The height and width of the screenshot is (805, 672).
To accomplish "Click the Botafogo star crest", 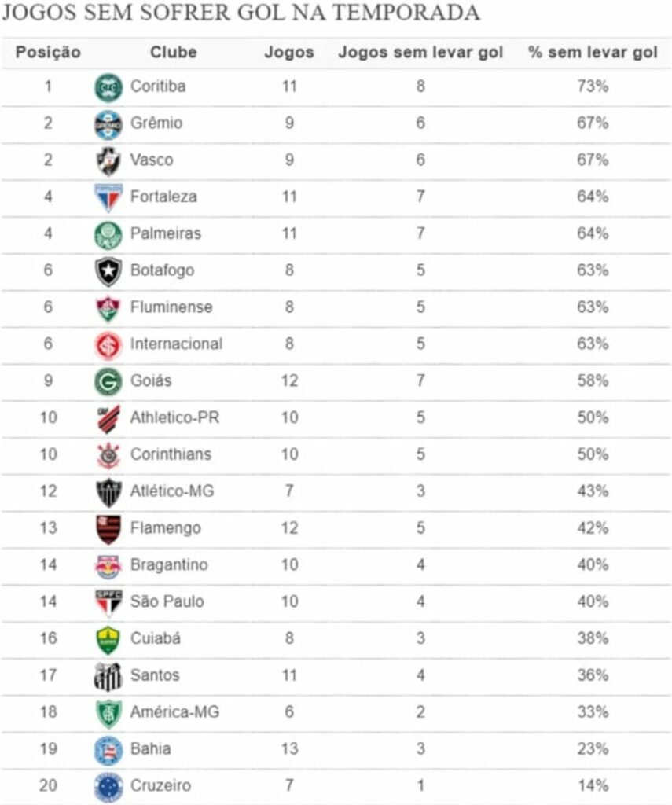I will pyautogui.click(x=108, y=271).
